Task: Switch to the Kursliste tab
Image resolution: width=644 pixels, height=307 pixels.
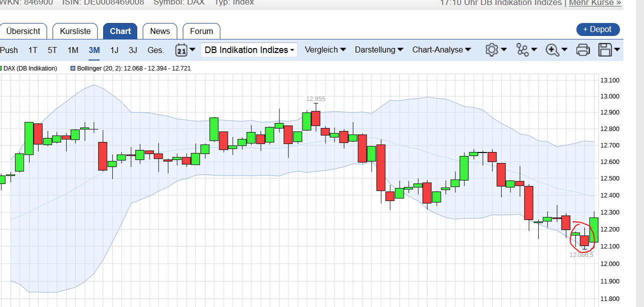Action: click(75, 31)
